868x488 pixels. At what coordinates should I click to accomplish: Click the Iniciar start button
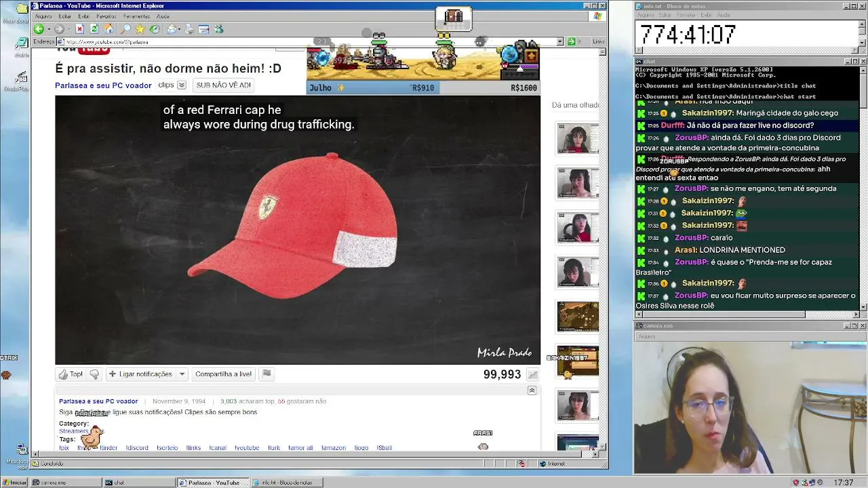[14, 483]
